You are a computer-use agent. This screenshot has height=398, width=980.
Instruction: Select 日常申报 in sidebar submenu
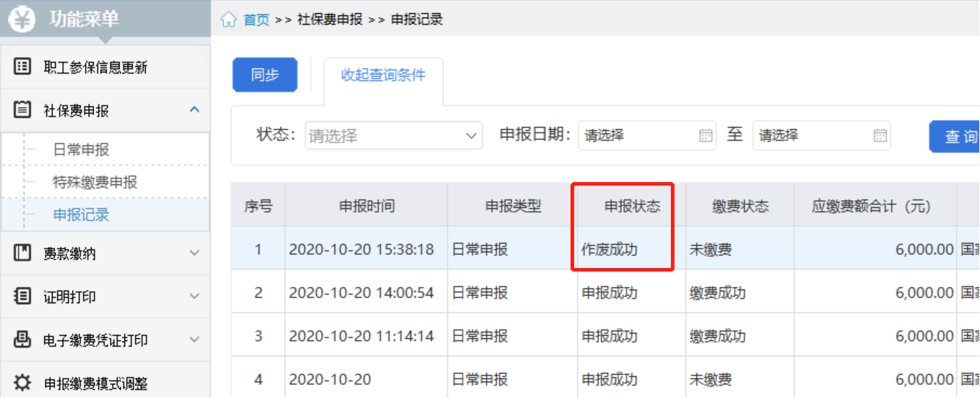[81, 150]
